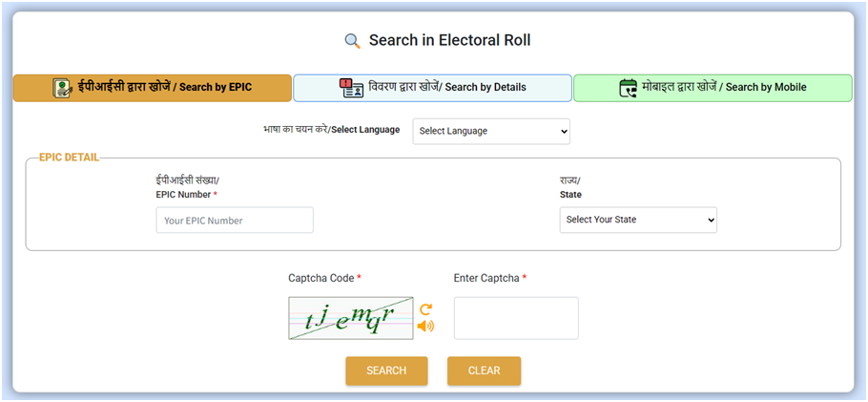Click the captcha image showing tjemqr
The width and height of the screenshot is (868, 402).
point(350,318)
